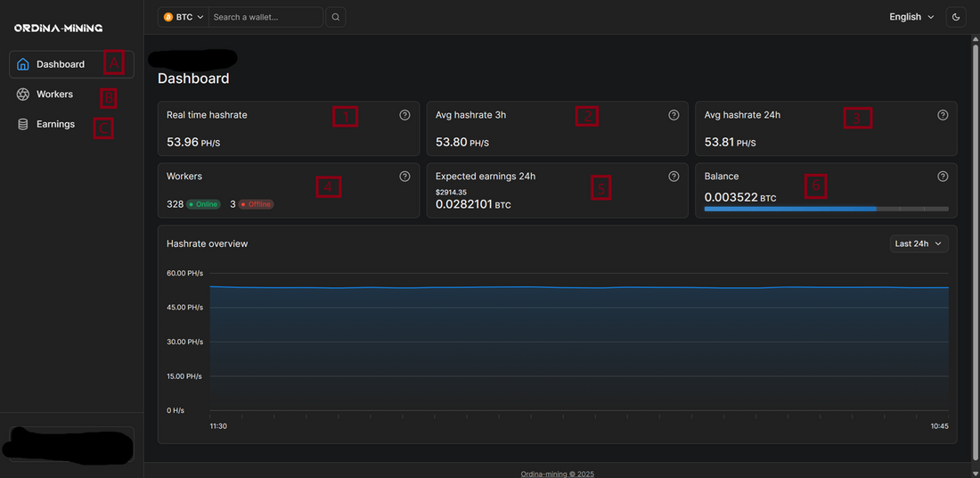Click the Search a wallet field
The height and width of the screenshot is (478, 980).
pyautogui.click(x=265, y=18)
